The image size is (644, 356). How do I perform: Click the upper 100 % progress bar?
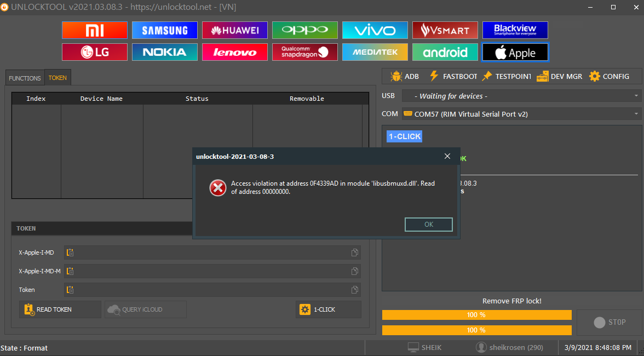pyautogui.click(x=477, y=315)
